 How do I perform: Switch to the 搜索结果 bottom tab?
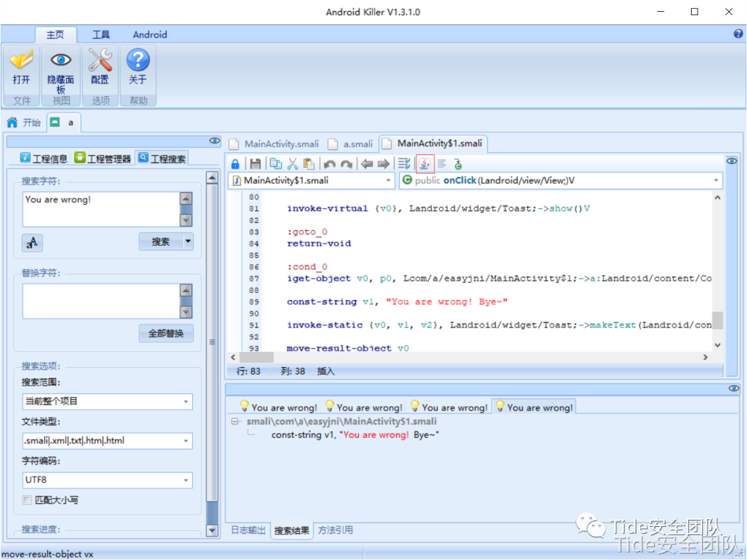(292, 530)
